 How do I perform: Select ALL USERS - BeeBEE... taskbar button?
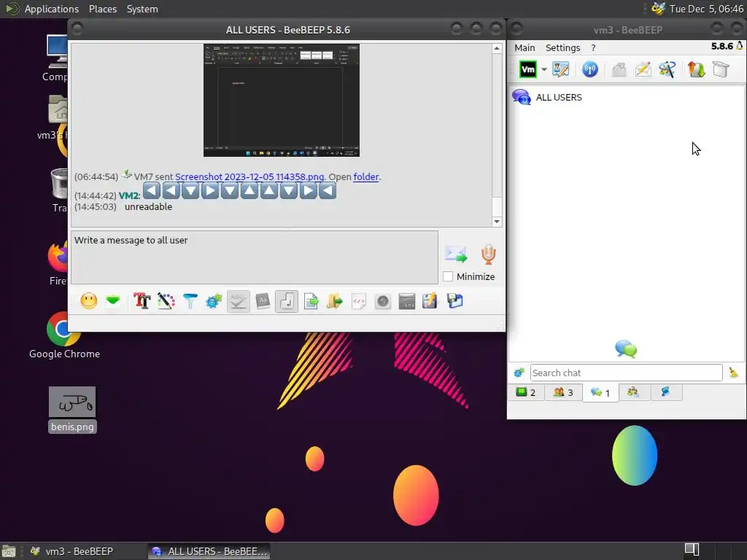209,551
